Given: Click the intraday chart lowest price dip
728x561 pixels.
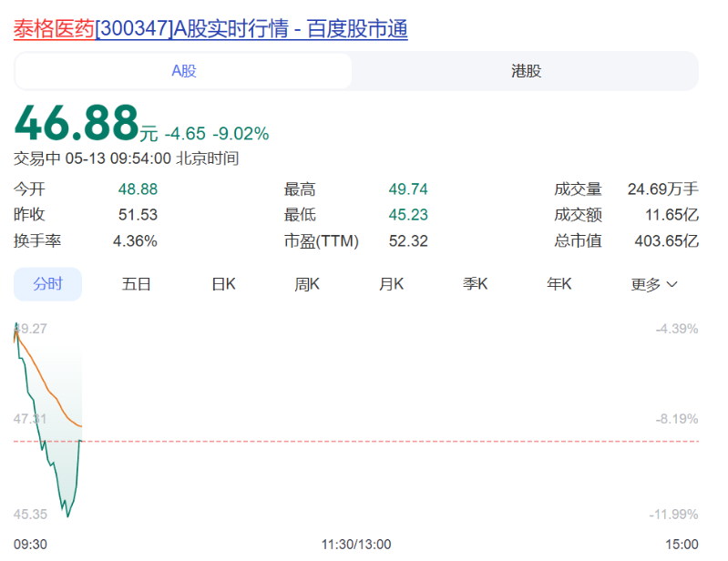Looking at the screenshot, I should coord(67,515).
